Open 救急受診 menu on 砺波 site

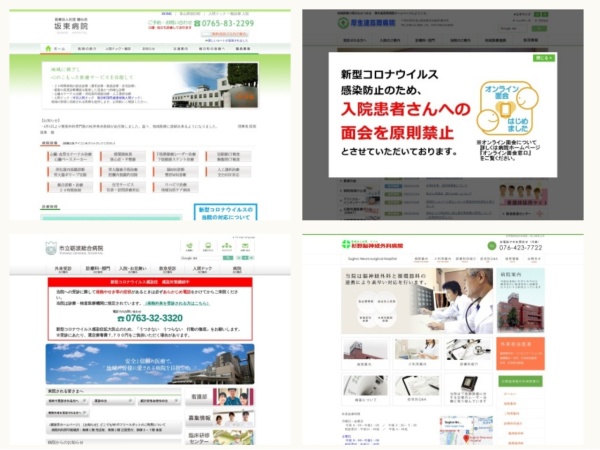click(168, 269)
